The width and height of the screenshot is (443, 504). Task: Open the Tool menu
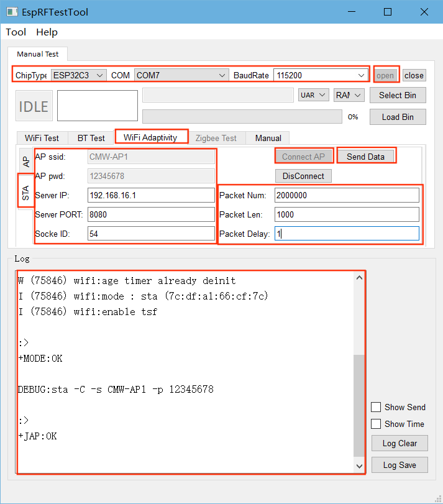(16, 32)
